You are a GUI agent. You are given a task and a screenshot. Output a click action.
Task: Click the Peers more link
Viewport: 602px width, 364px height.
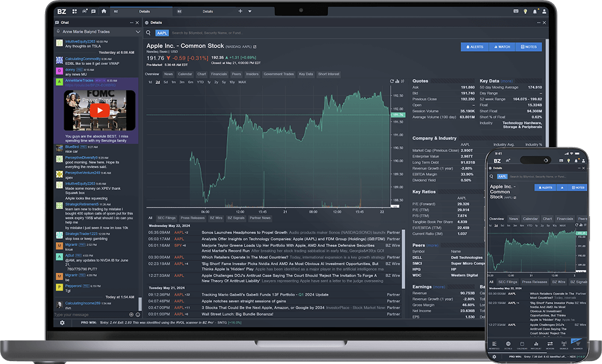[x=432, y=245]
